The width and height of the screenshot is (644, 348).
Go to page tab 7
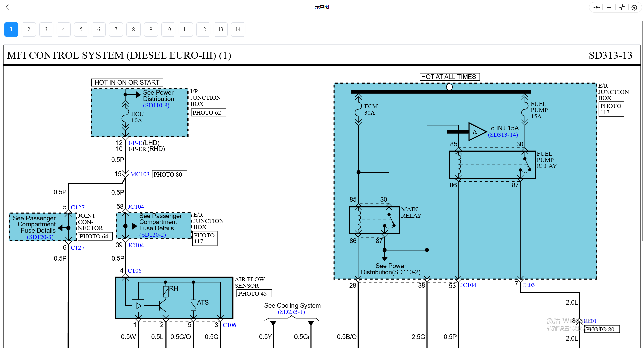tap(116, 29)
